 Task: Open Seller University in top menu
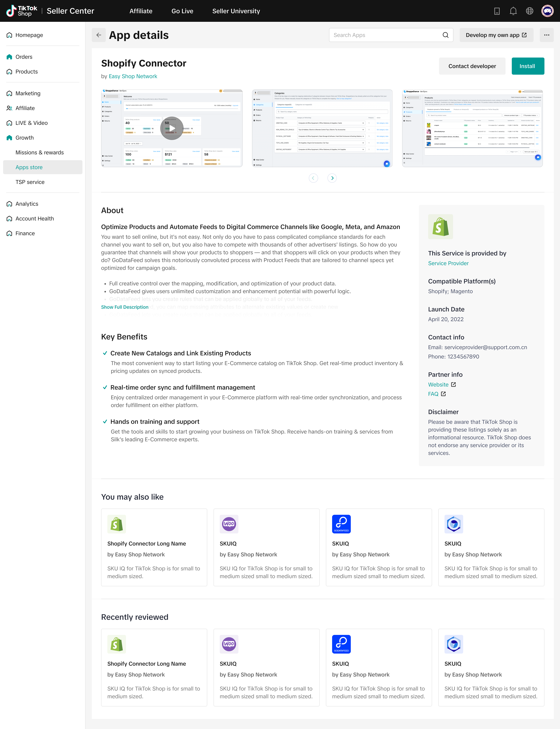236,11
